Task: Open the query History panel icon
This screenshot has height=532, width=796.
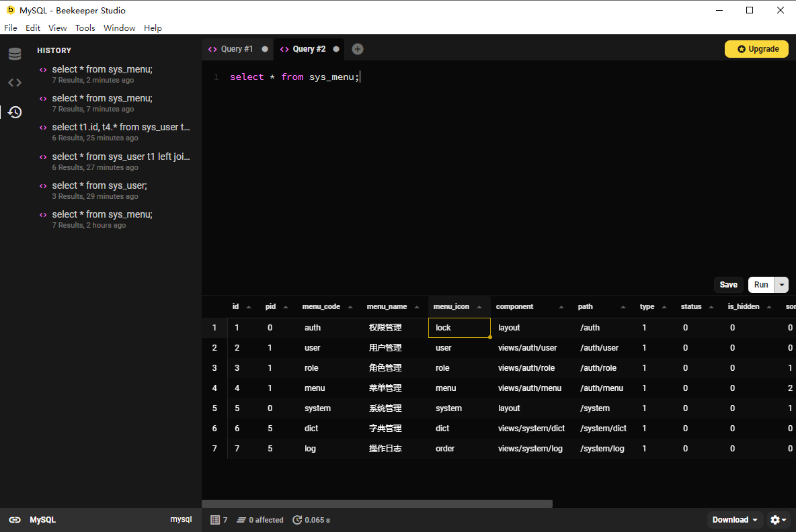Action: (15, 112)
